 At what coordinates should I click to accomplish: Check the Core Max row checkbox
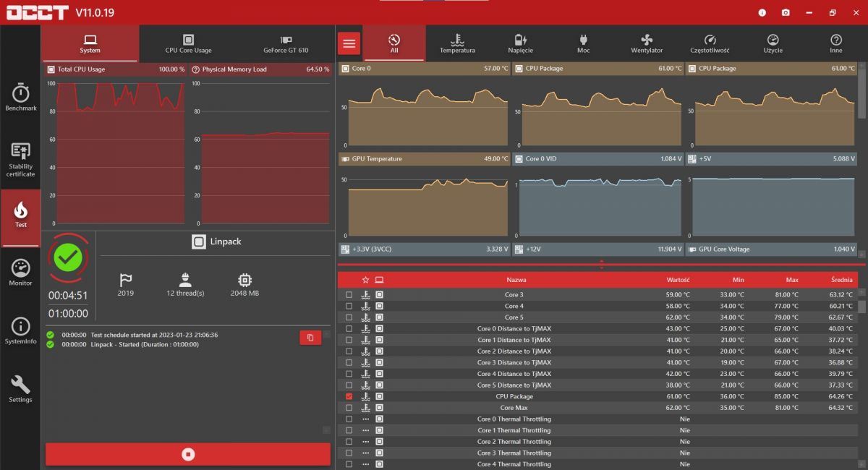click(349, 408)
